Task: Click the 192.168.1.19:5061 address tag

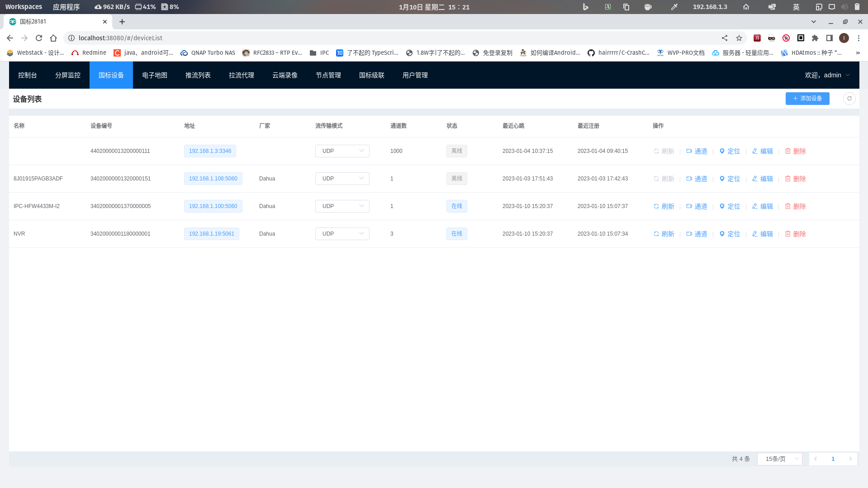Action: click(211, 234)
